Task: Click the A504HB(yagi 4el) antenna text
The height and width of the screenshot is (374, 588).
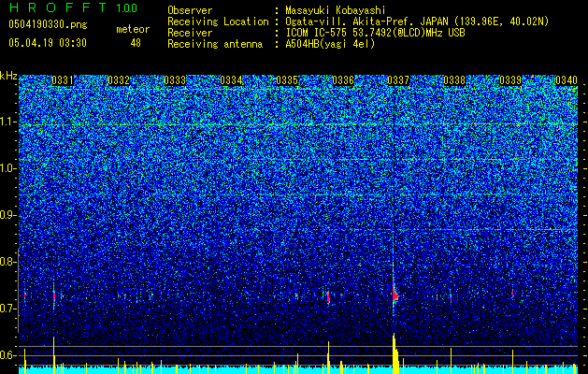Action: pos(330,44)
